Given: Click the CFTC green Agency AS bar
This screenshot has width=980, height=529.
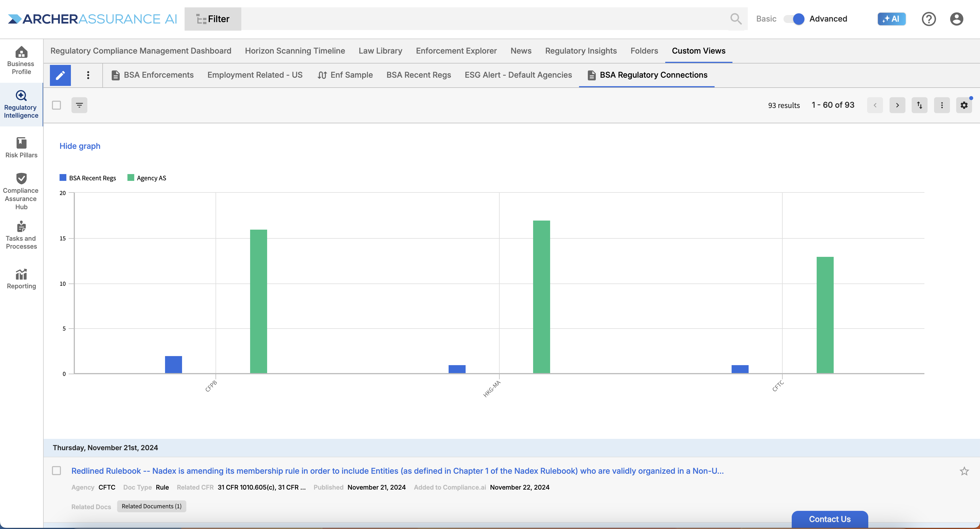Looking at the screenshot, I should coord(825,315).
